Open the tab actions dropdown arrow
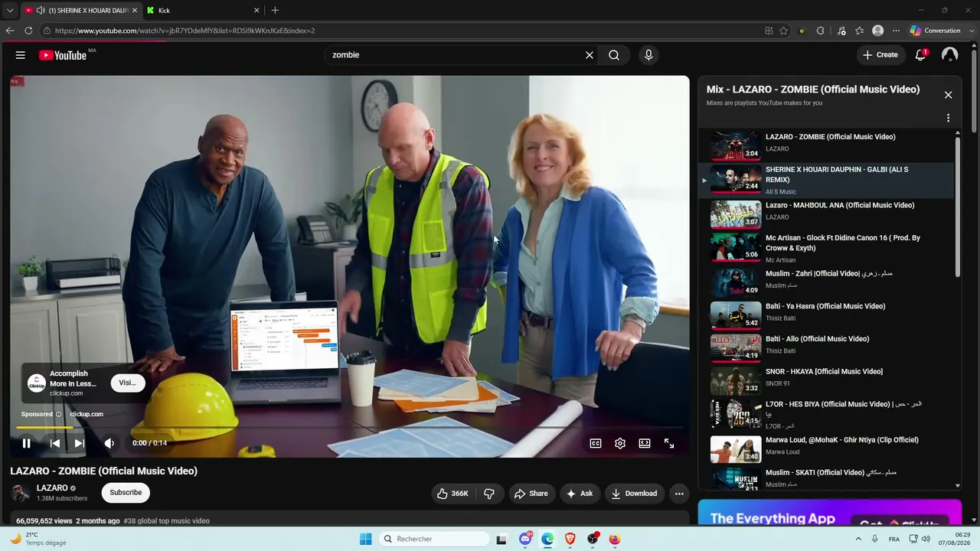This screenshot has width=980, height=551. pos(10,10)
